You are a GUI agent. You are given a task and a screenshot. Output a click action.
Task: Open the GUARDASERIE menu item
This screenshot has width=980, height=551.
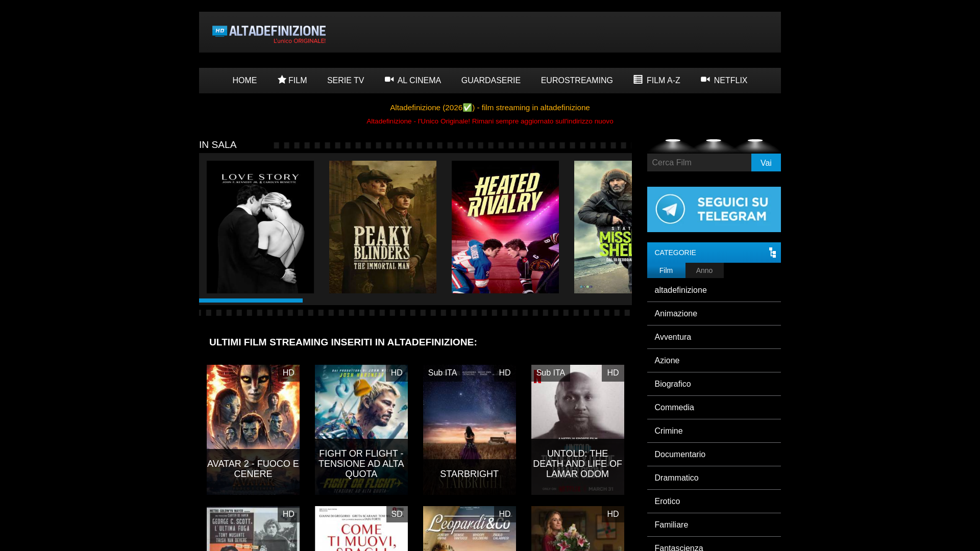491,81
